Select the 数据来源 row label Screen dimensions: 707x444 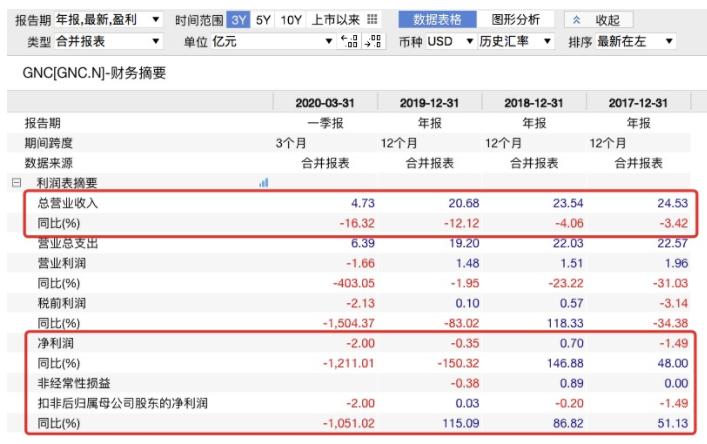(48, 163)
